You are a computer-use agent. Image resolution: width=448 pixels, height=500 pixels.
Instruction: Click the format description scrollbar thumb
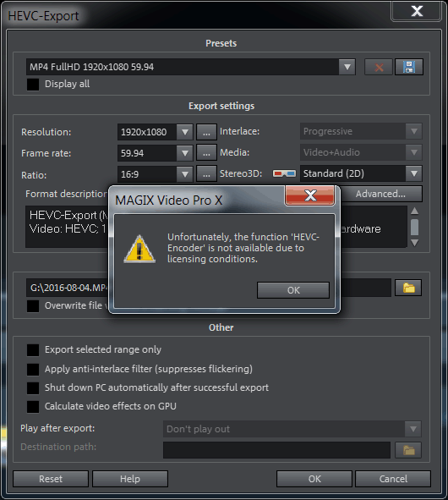point(414,227)
